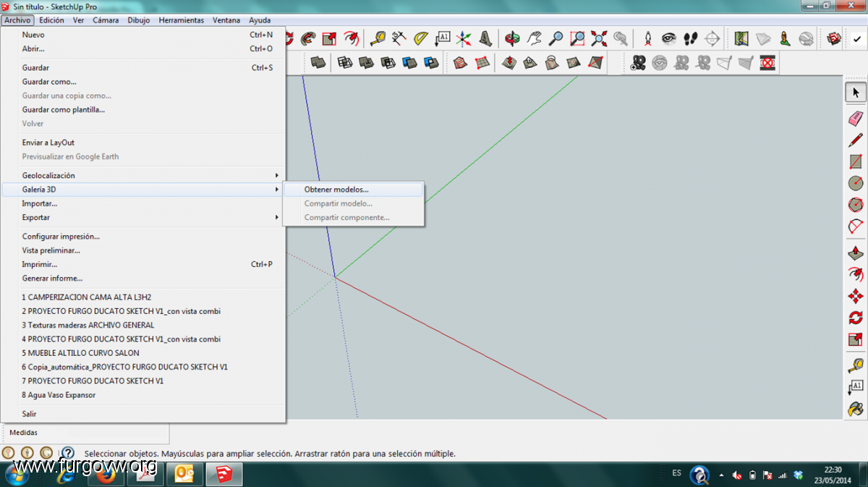Click the Add Location map icon
868x487 pixels.
[741, 38]
